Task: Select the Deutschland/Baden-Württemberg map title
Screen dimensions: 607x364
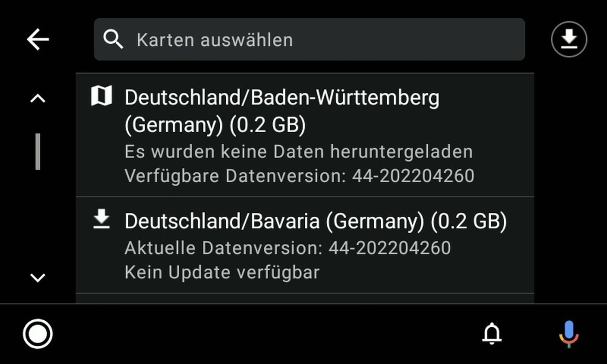Action: coord(282,98)
